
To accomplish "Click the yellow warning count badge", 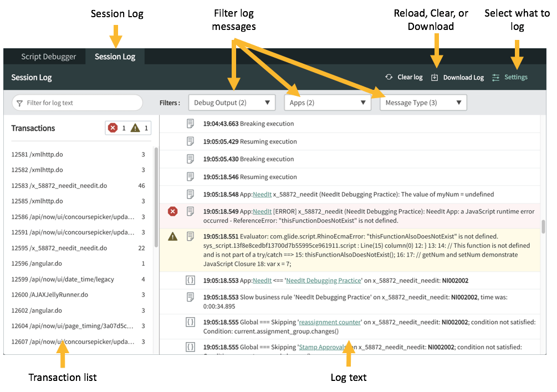I will coord(135,128).
